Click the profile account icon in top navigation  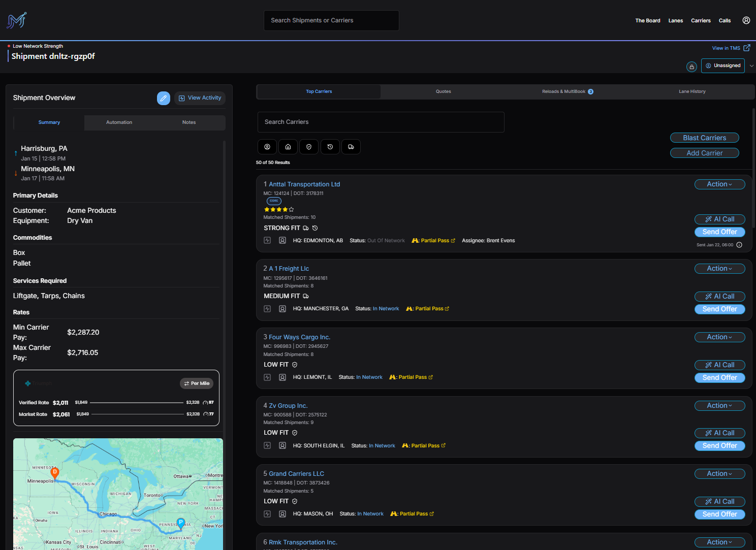(746, 20)
